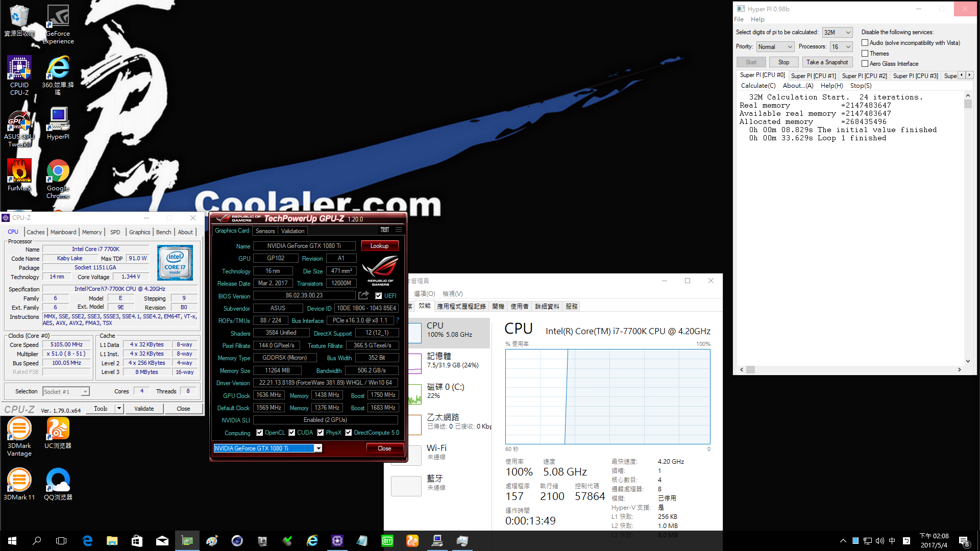
Task: Open the Priority Normal dropdown
Action: click(775, 46)
